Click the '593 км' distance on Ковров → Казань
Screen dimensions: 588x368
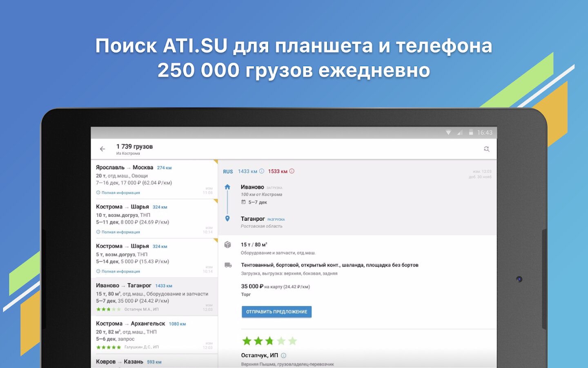tap(154, 362)
